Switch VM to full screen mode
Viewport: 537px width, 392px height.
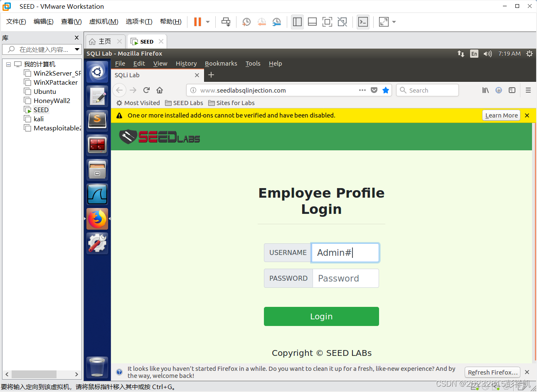[x=327, y=22]
